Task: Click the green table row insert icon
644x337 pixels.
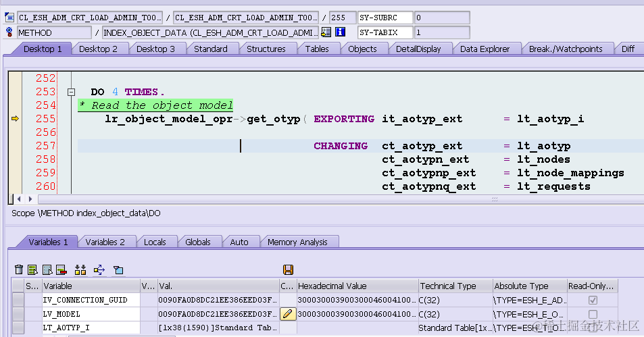Action: pos(32,269)
